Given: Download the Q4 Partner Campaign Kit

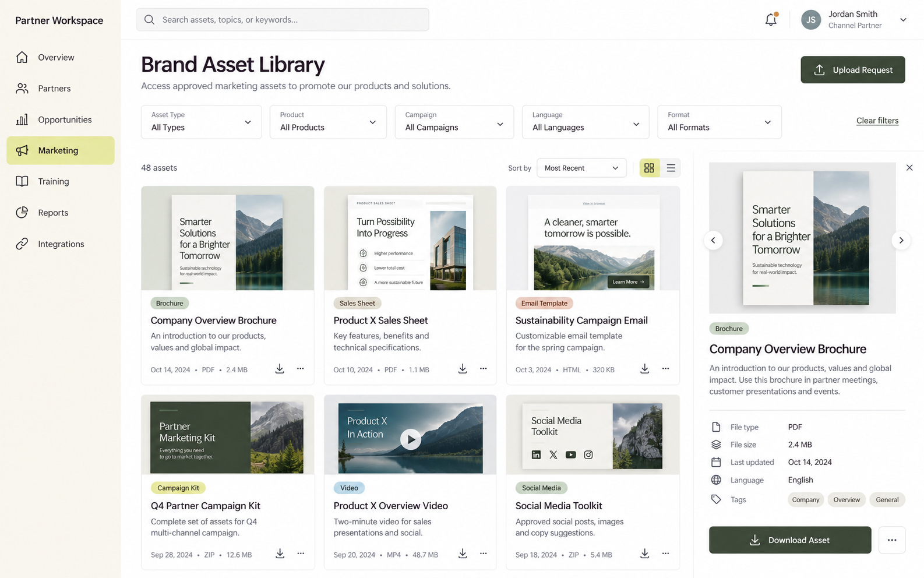Looking at the screenshot, I should point(280,554).
